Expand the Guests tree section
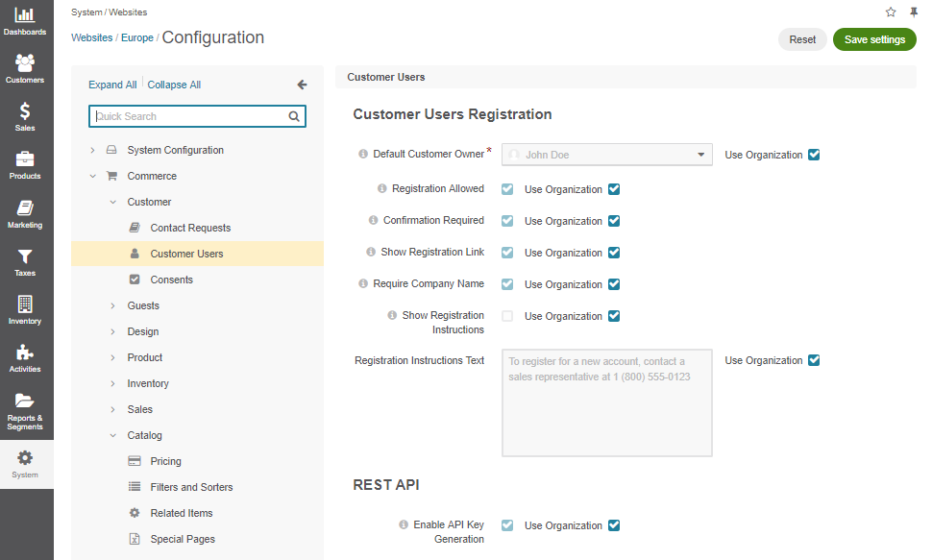Image resolution: width=932 pixels, height=560 pixels. pos(113,305)
